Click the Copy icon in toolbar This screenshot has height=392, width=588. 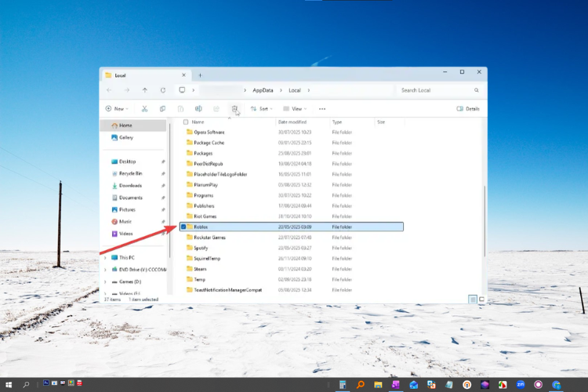tap(162, 109)
